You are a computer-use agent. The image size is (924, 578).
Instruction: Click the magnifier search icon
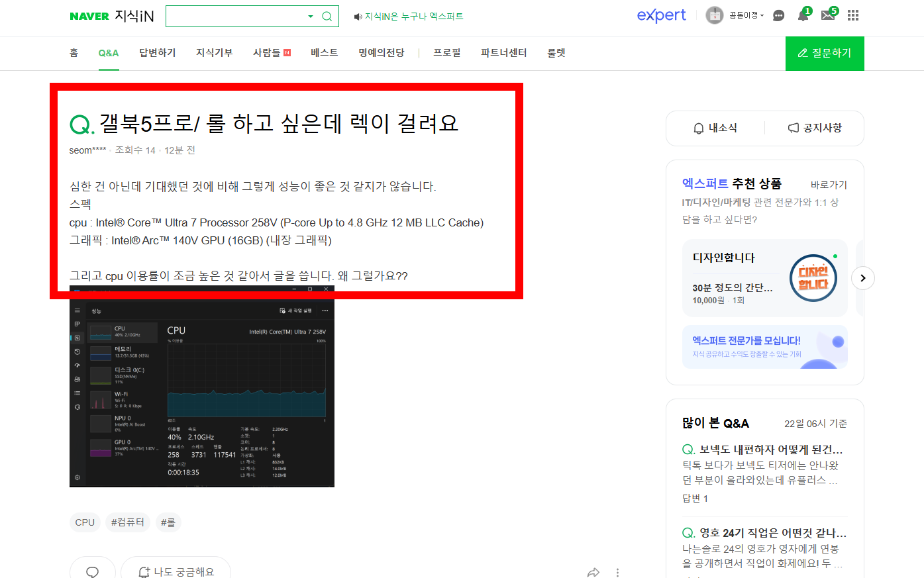327,17
